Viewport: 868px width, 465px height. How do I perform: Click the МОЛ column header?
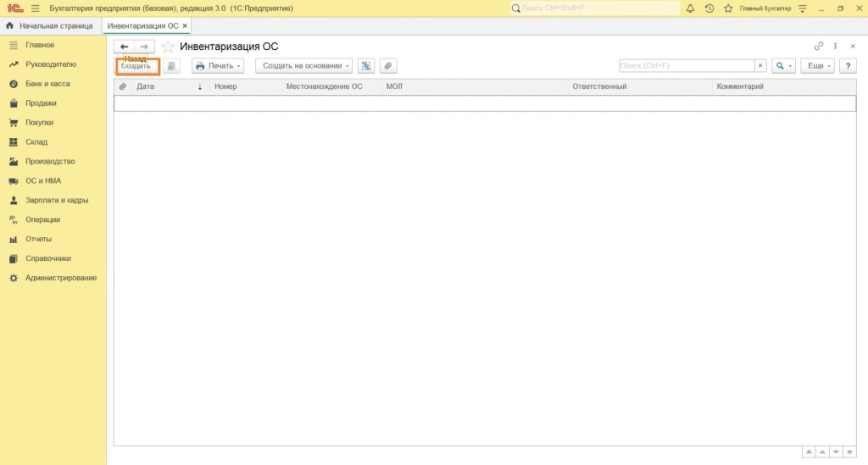pos(475,86)
